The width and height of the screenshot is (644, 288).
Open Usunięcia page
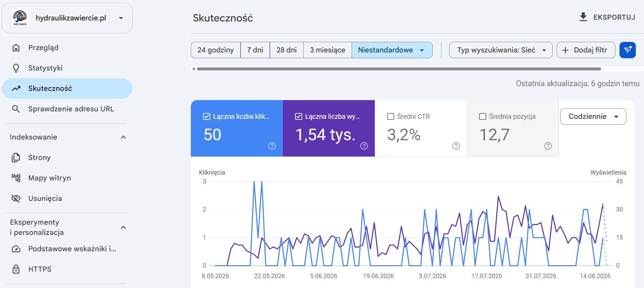pos(67,198)
